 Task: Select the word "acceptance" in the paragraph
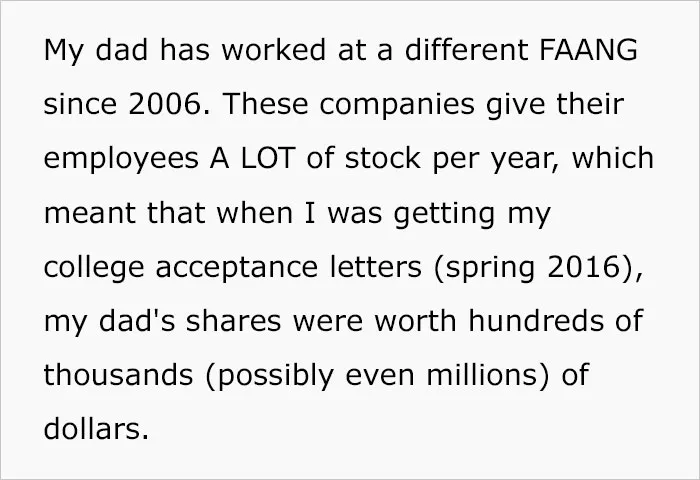(237, 268)
